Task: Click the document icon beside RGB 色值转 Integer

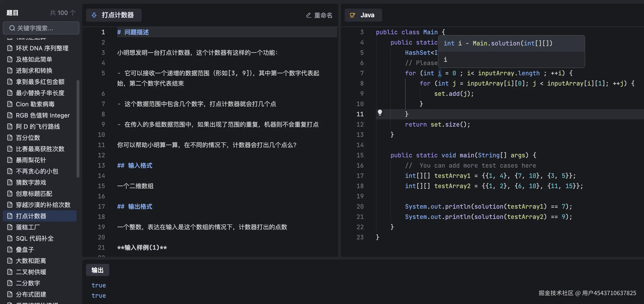Action: pyautogui.click(x=10, y=115)
